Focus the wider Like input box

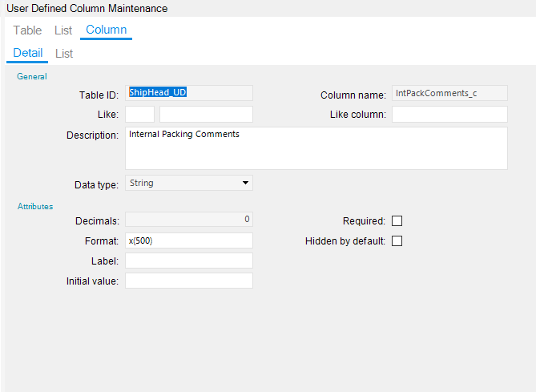206,115
